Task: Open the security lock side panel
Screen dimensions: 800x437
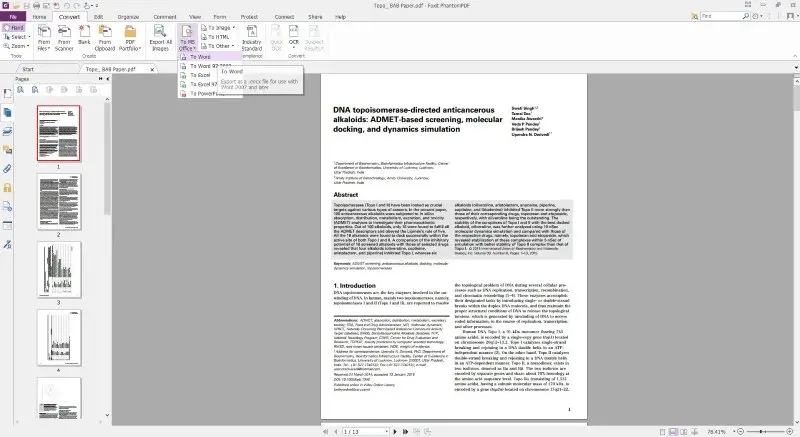Action: click(x=7, y=188)
